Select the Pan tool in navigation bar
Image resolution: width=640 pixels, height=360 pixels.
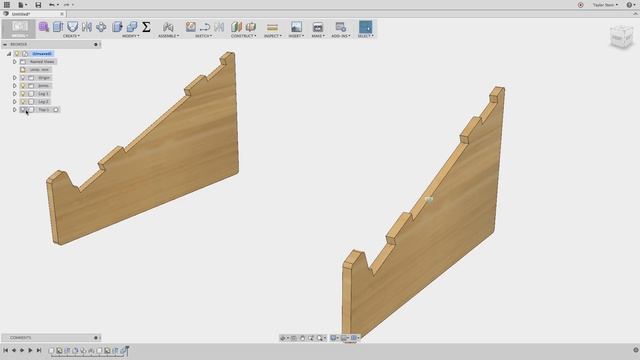tap(302, 338)
